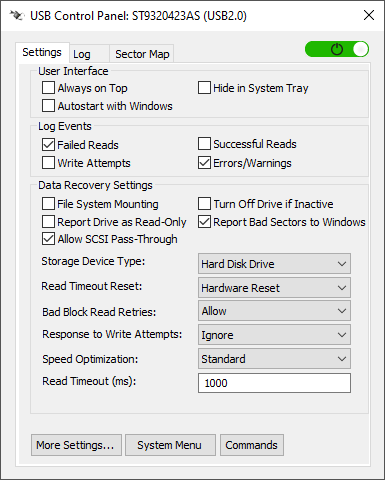Switch to the Sector Map tab
The image size is (385, 480).
(142, 54)
